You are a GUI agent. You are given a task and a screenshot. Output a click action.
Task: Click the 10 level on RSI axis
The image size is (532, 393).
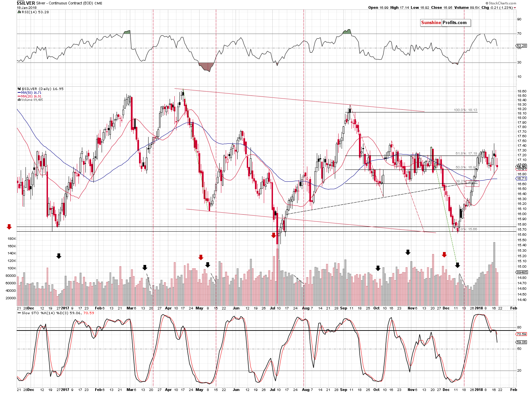click(519, 77)
